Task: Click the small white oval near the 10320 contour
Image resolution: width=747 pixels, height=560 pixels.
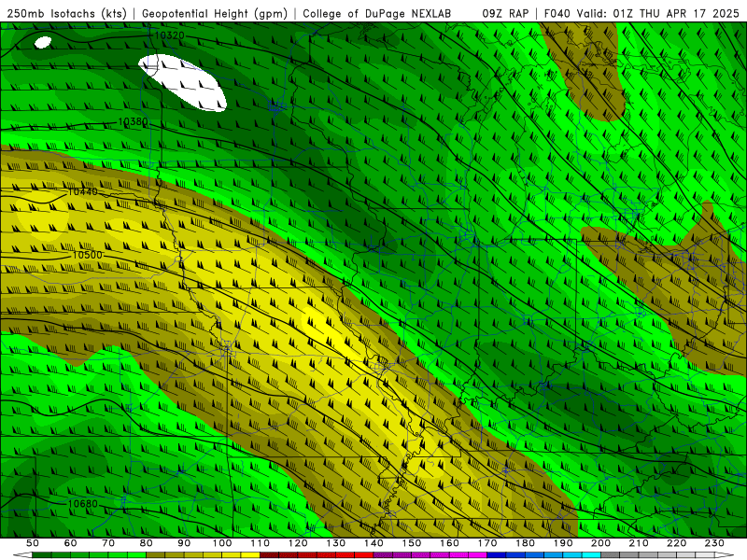Action: pyautogui.click(x=43, y=42)
